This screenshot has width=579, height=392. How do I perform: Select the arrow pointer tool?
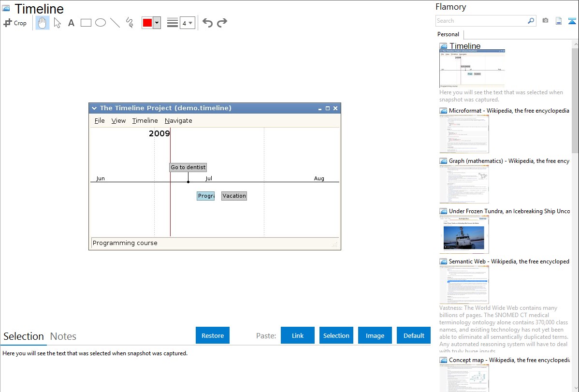point(57,23)
